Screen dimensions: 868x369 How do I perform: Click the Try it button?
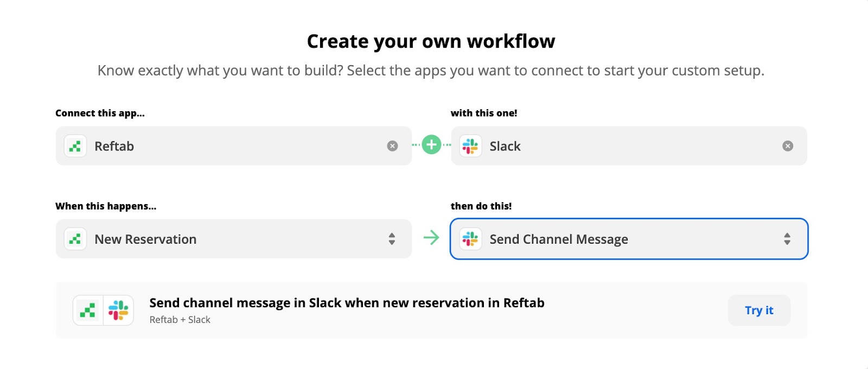[759, 310]
